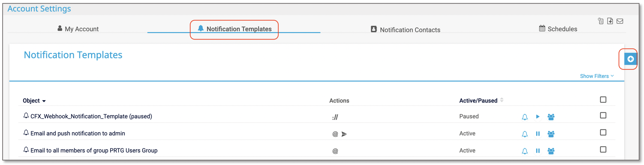Open user access for CFX_Webhook template
The image size is (644, 165).
551,117
